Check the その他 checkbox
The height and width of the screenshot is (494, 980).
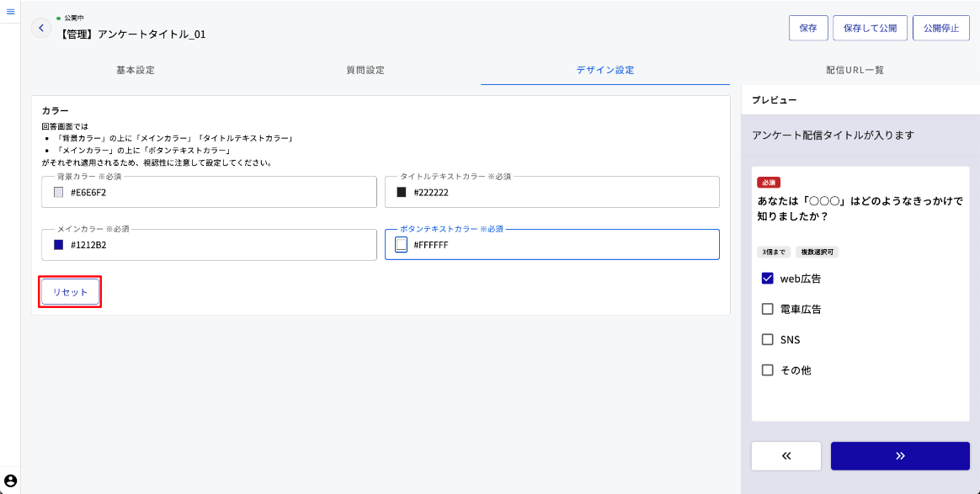click(768, 370)
